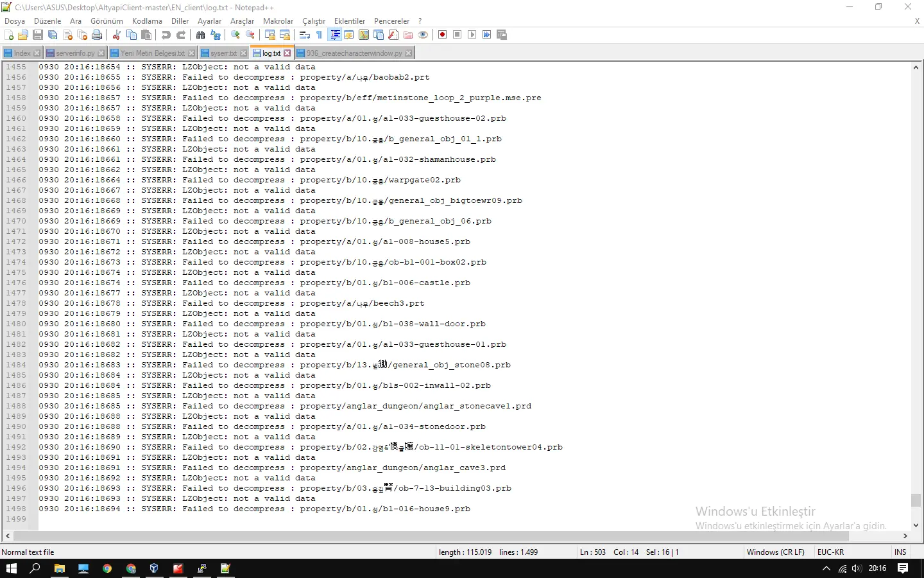The height and width of the screenshot is (578, 924).
Task: Click the Windows (CR LF) status item
Action: coord(776,552)
